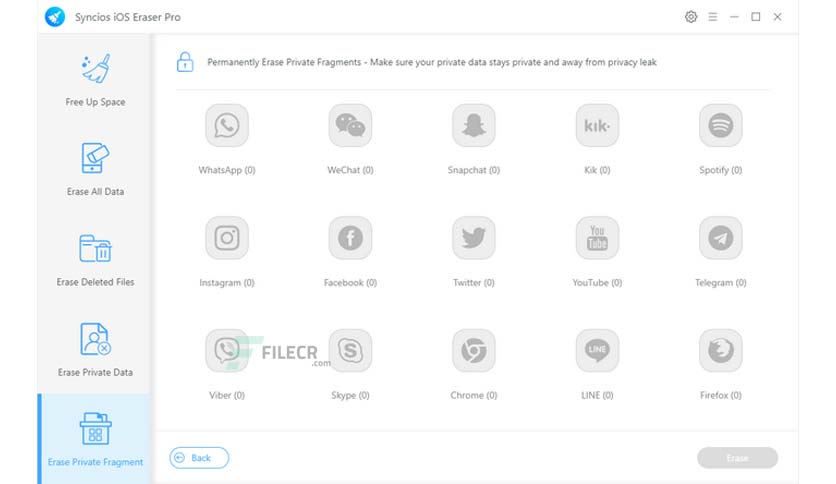Click the 'Skype (0)' label
Image resolution: width=836 pixels, height=484 pixels.
350,395
